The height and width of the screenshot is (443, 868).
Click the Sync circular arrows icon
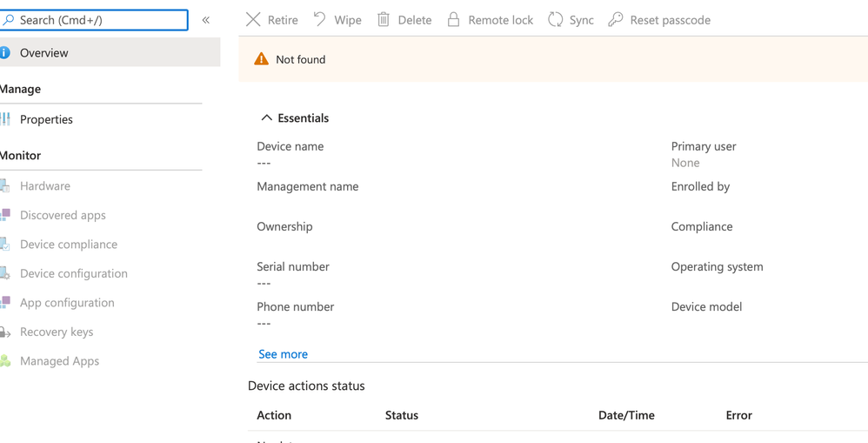(555, 19)
